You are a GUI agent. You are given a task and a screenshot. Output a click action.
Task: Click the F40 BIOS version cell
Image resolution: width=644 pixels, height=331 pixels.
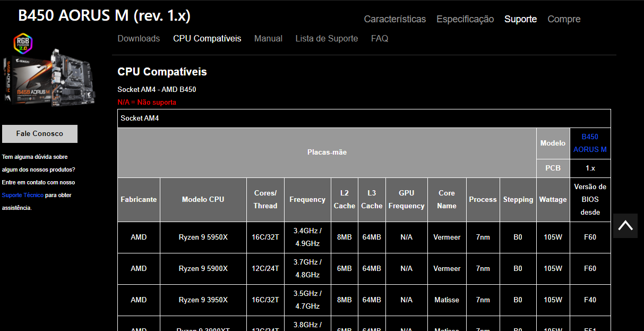pos(590,300)
